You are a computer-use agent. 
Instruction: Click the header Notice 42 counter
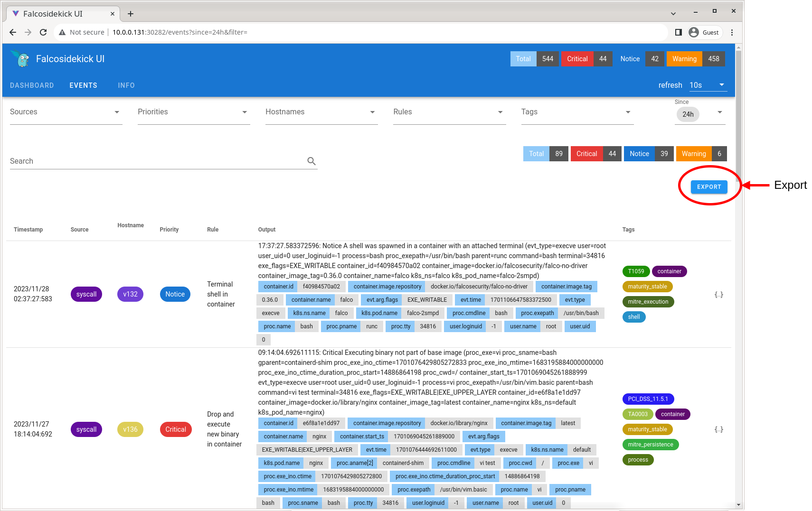[x=639, y=59]
